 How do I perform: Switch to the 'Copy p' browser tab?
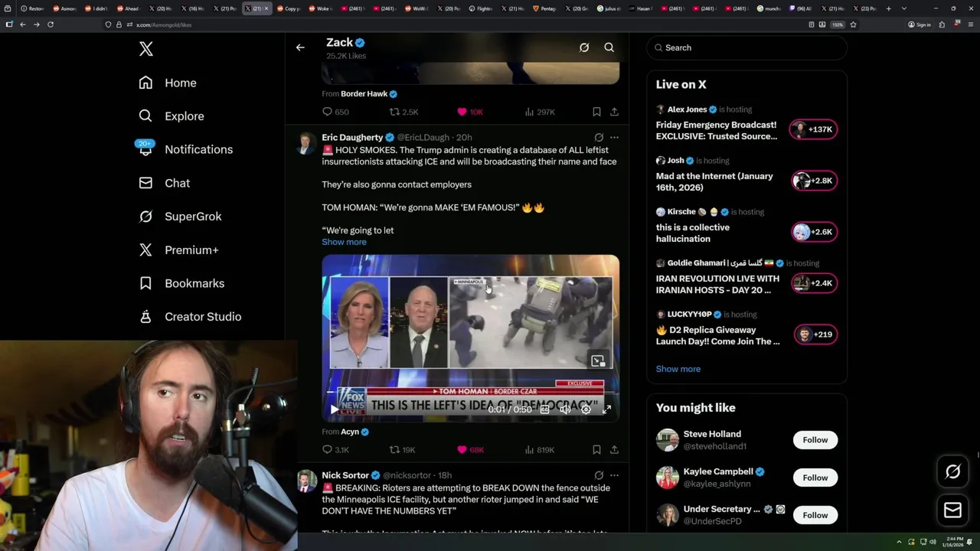(x=289, y=8)
